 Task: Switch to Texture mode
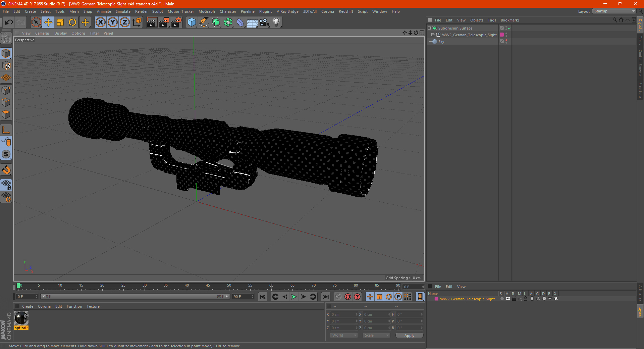tap(6, 66)
